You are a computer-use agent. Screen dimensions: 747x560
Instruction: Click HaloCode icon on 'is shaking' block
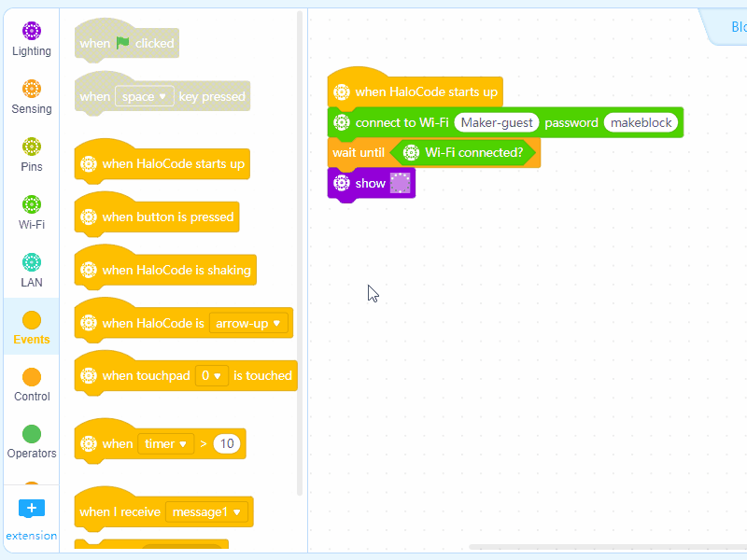89,270
